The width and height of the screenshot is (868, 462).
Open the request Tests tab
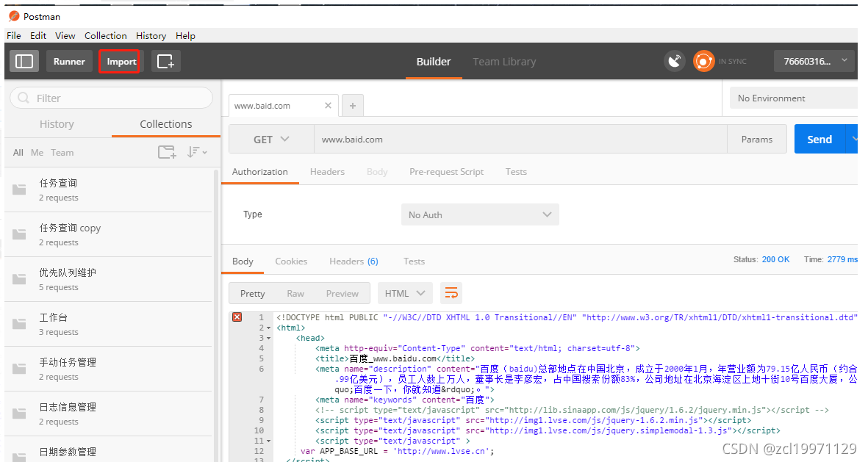point(516,172)
